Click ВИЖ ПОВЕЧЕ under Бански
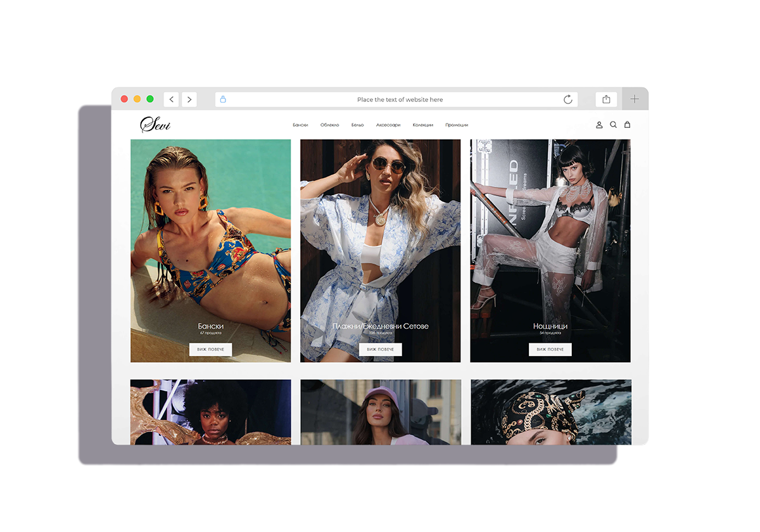This screenshot has height=532, width=760. coord(211,350)
